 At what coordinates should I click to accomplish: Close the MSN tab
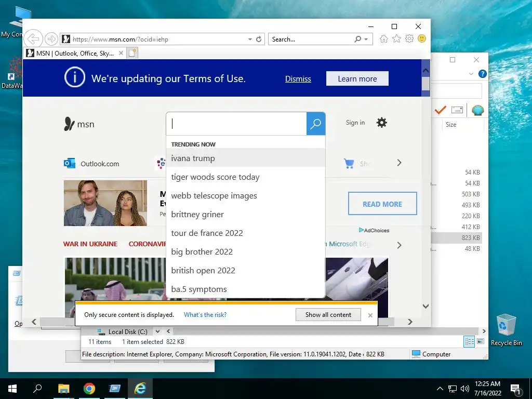[121, 53]
